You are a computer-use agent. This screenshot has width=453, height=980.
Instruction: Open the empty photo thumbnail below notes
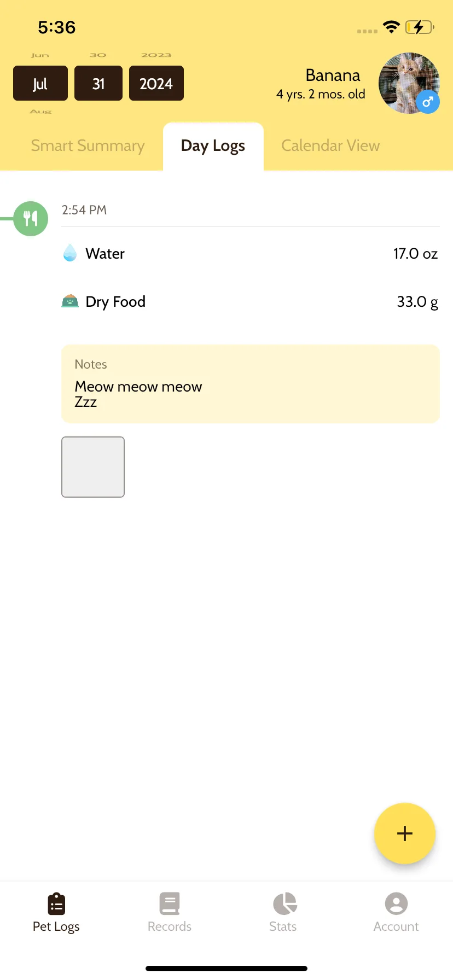[93, 467]
